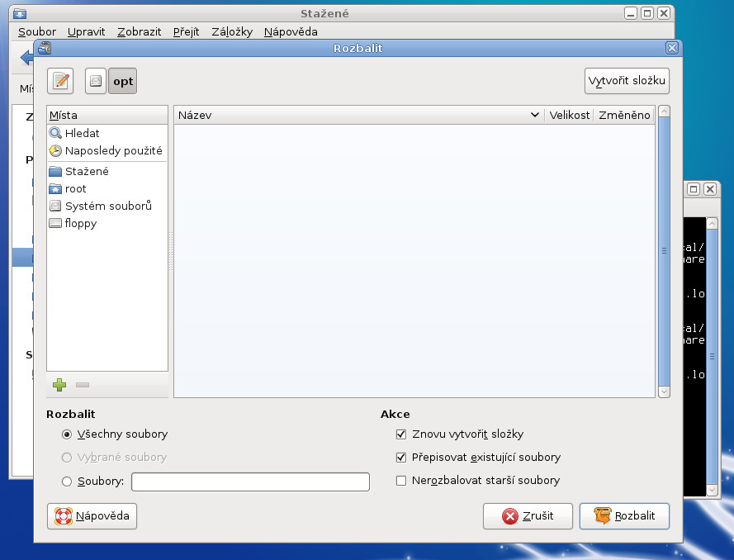Open Naposledy použité recent files entry
This screenshot has height=560, width=734.
pos(107,151)
